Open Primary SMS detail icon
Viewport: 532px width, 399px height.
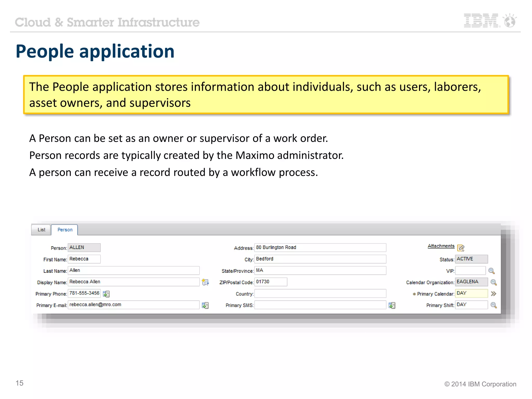coord(392,305)
